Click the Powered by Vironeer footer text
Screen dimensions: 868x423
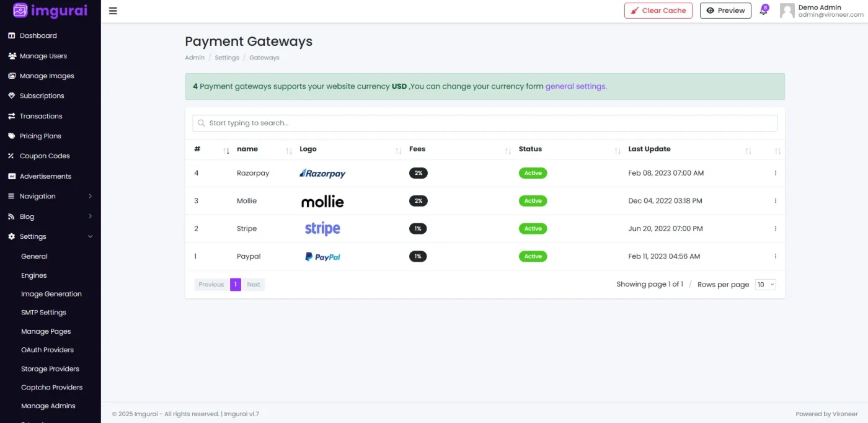point(826,414)
